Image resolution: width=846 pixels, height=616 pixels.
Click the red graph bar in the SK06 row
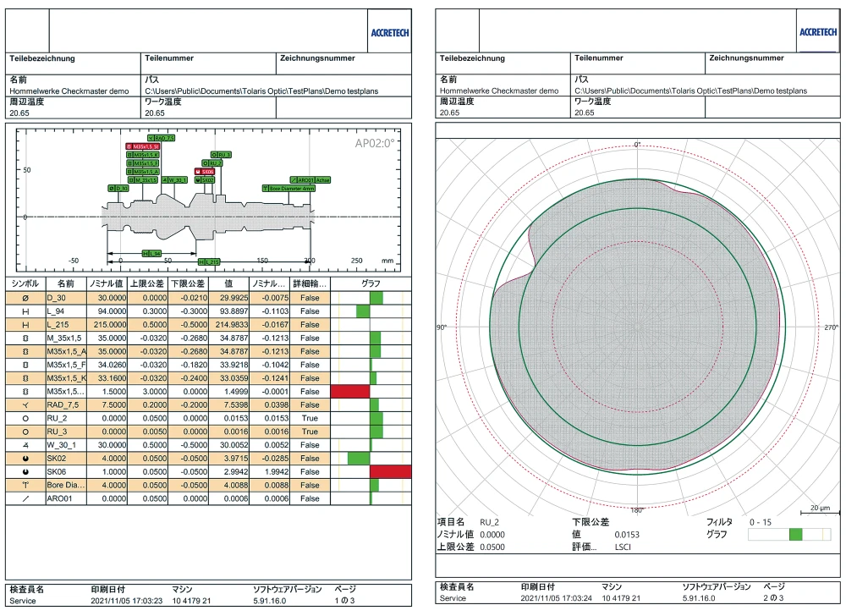[x=390, y=472]
